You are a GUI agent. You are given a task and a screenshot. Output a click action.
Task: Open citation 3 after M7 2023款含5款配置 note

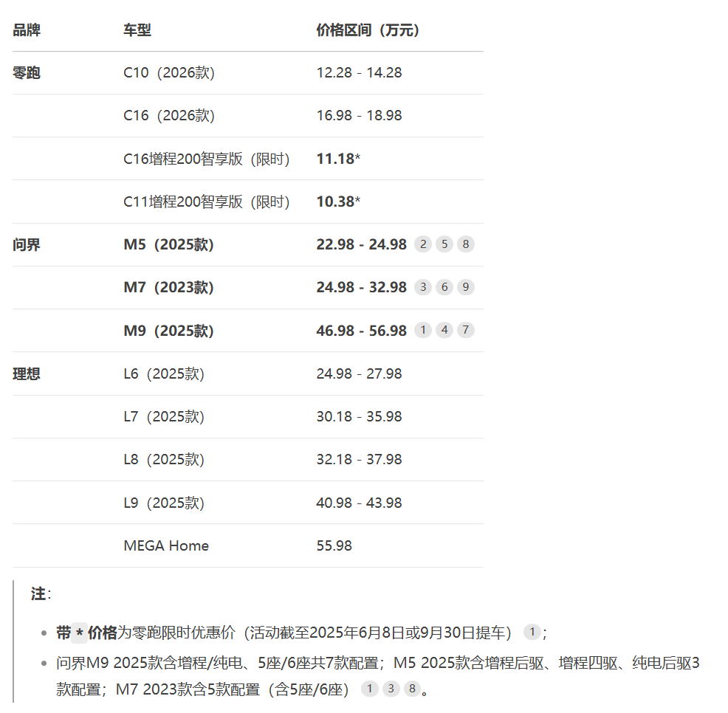[x=391, y=689]
